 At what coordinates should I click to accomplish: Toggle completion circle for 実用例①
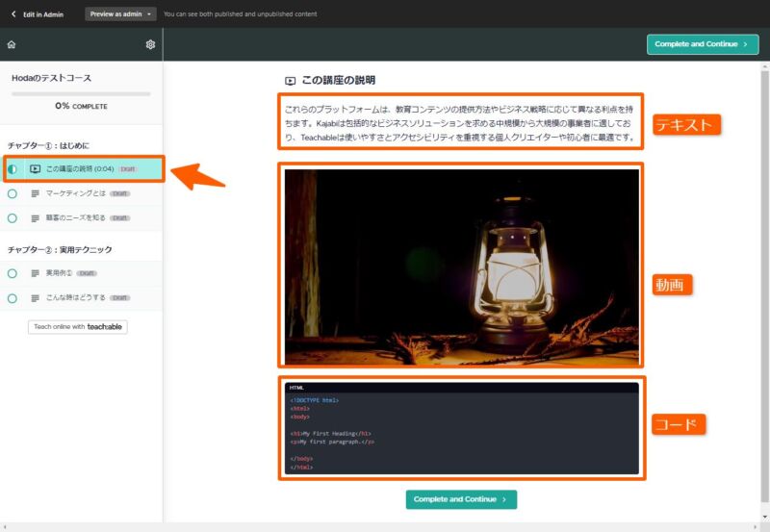(x=13, y=273)
